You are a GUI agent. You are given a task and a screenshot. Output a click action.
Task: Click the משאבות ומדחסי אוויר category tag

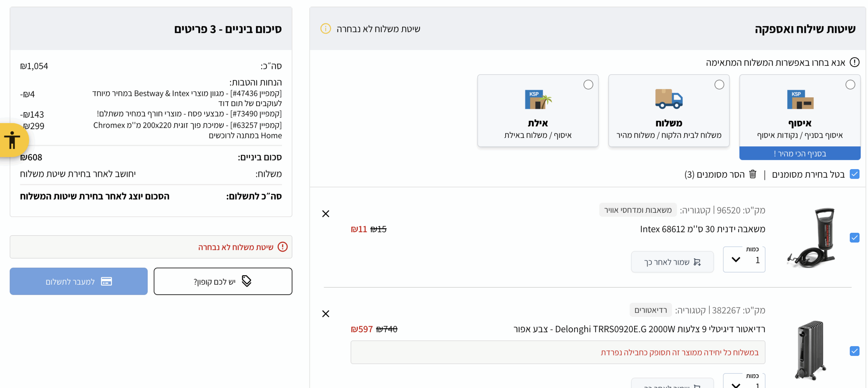click(637, 210)
